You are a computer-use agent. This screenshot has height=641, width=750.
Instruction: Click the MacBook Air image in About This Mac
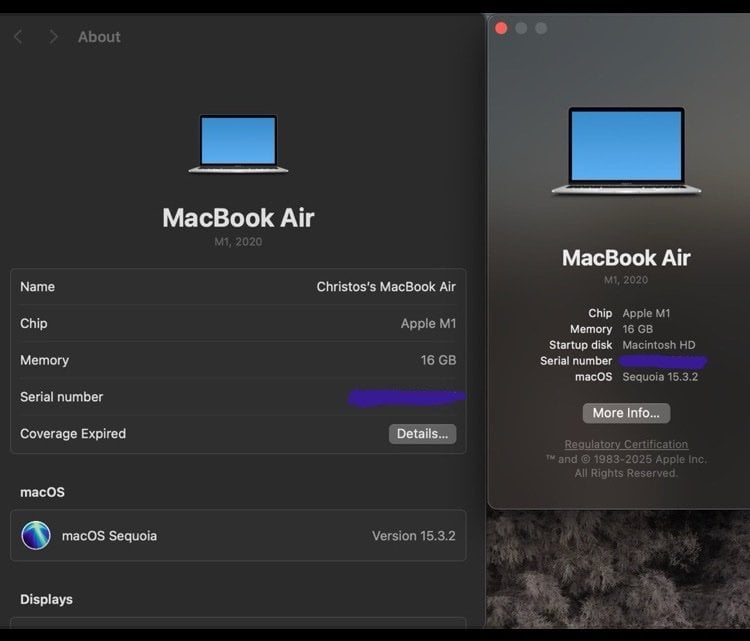tap(626, 151)
